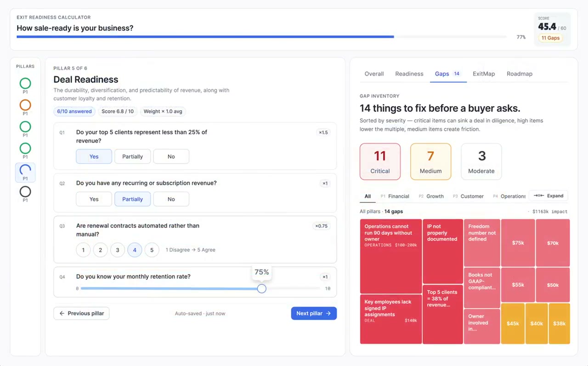Open 'Key employees lack signed IP' tile
This screenshot has height=366, width=588.
coord(391,319)
